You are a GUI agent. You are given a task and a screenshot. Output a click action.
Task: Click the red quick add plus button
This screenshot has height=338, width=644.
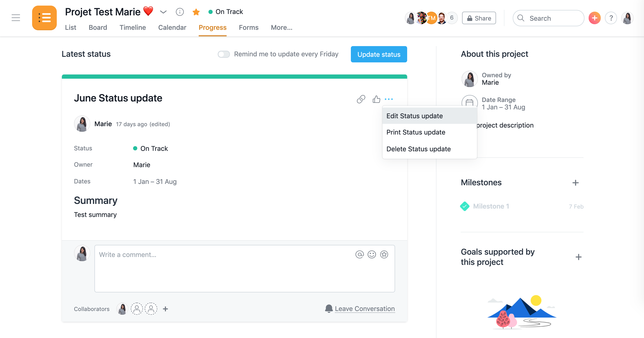point(594,18)
